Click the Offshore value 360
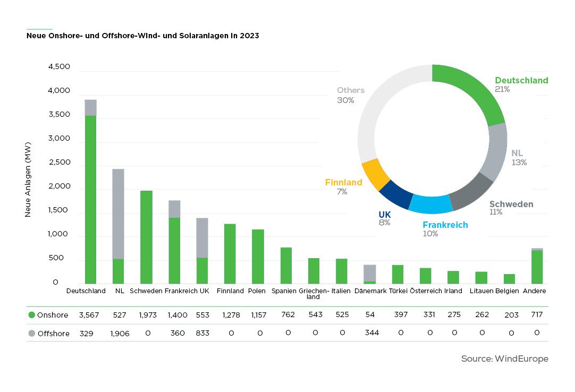 click(x=177, y=333)
